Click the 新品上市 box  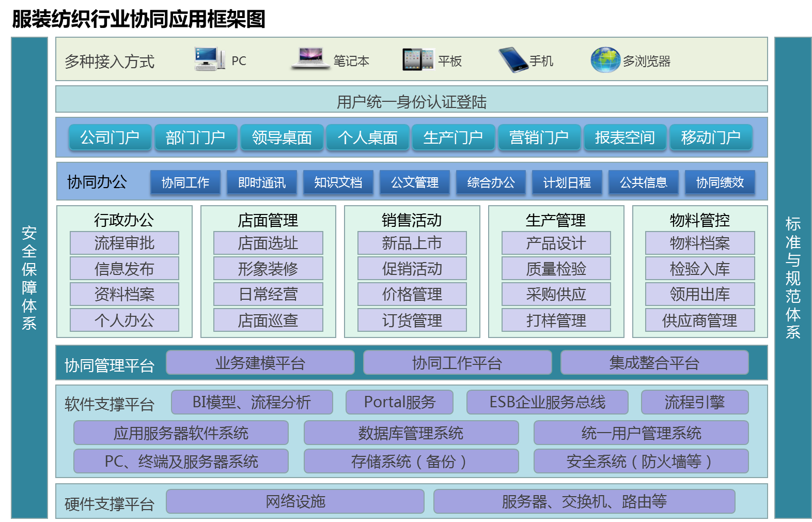point(412,243)
